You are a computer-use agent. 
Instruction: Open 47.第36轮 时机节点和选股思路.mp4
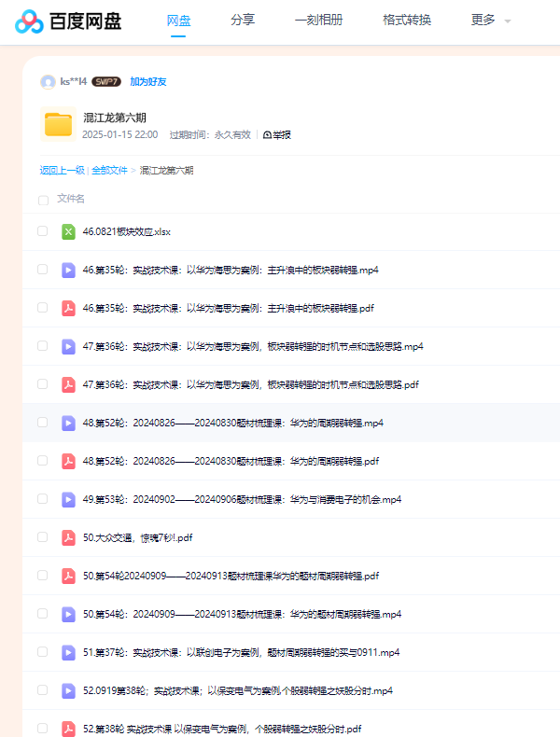(253, 347)
